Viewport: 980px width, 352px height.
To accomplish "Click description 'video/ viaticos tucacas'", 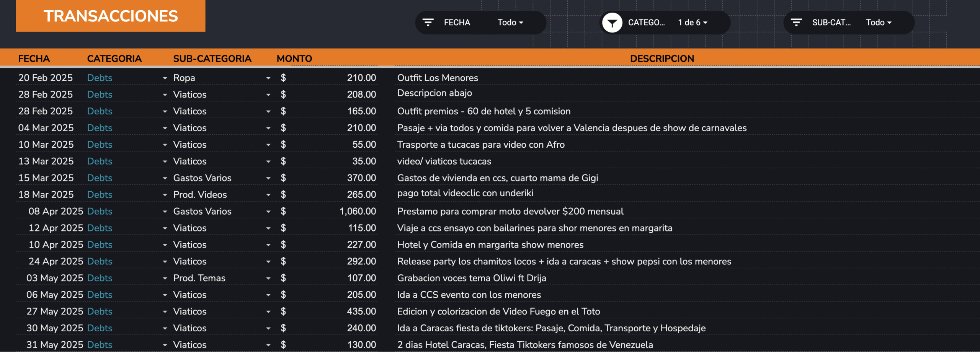I will pos(444,161).
